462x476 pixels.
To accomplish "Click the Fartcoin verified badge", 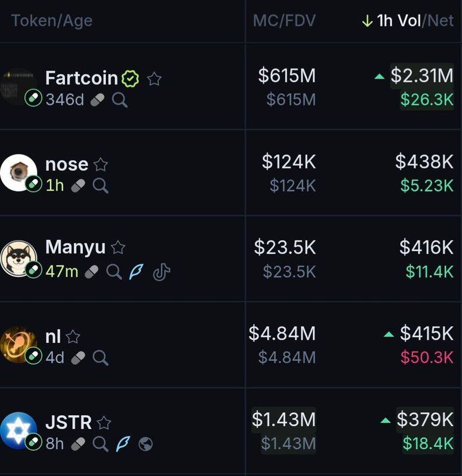I will click(130, 79).
